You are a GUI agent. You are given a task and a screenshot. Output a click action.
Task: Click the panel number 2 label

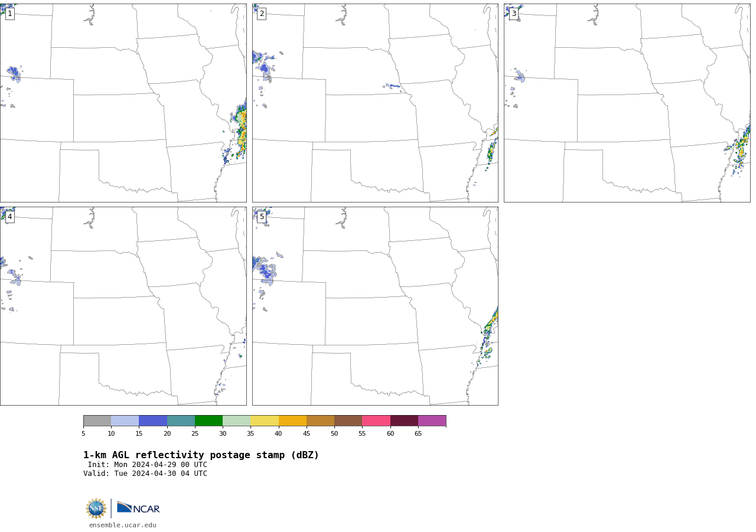262,14
